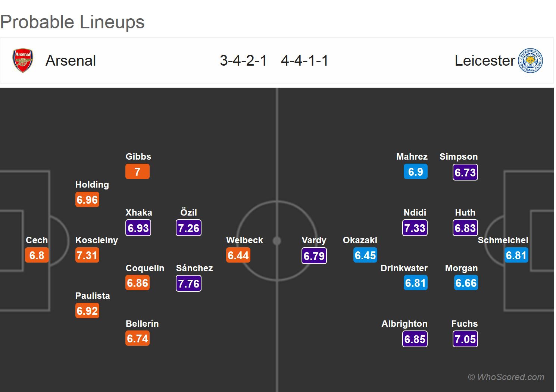Click Sánchez's 7.76 rating badge
The width and height of the screenshot is (556, 392).
coord(188,283)
